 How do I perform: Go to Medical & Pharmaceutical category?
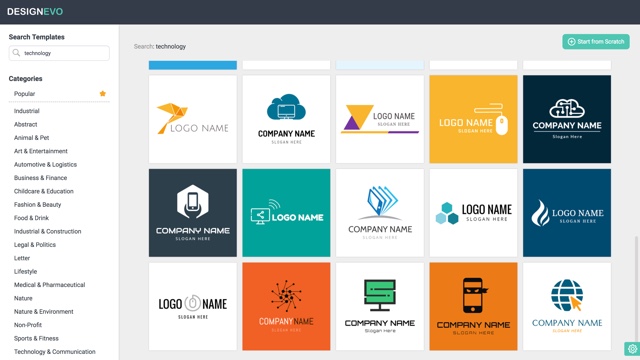[49, 284]
